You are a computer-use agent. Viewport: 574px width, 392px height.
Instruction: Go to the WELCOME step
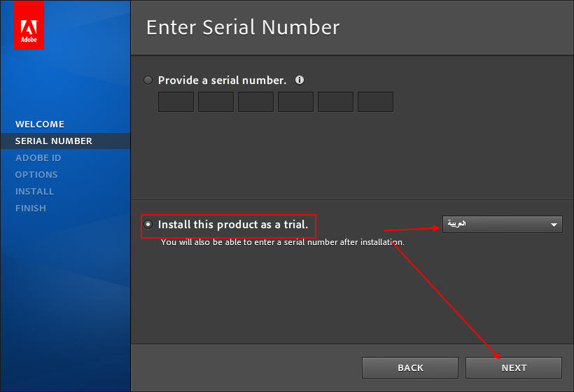tap(40, 124)
